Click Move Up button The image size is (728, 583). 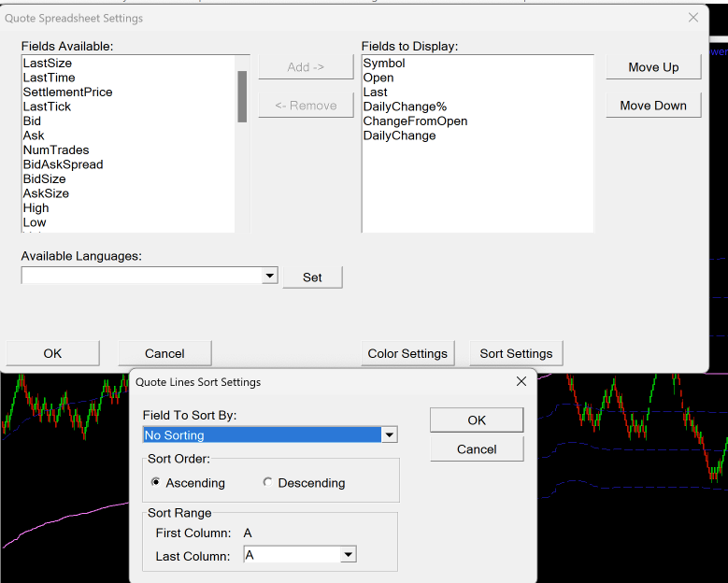click(653, 67)
